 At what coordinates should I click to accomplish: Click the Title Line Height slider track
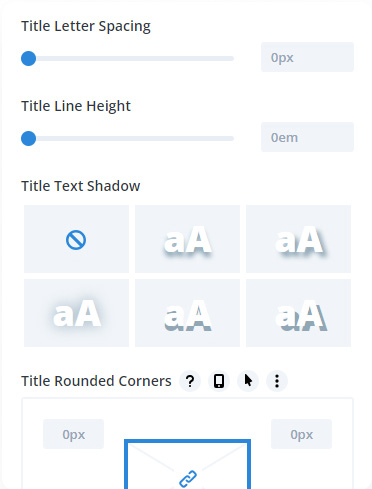pyautogui.click(x=128, y=139)
